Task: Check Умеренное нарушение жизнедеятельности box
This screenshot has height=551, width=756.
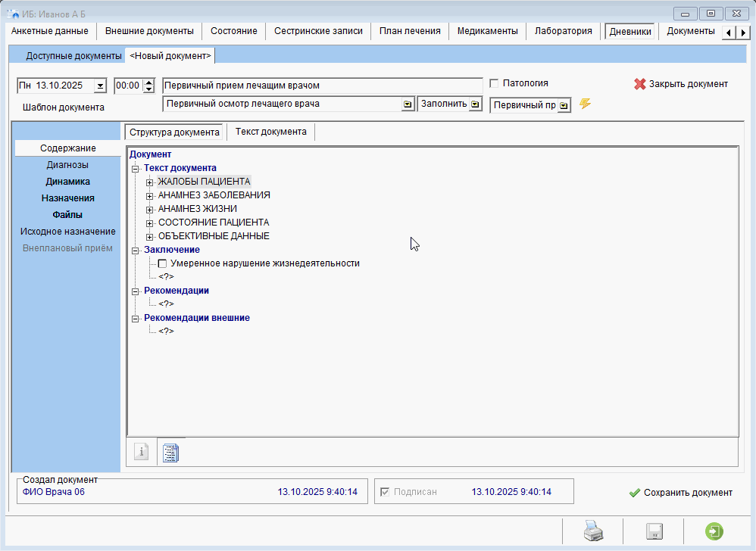Action: [162, 263]
